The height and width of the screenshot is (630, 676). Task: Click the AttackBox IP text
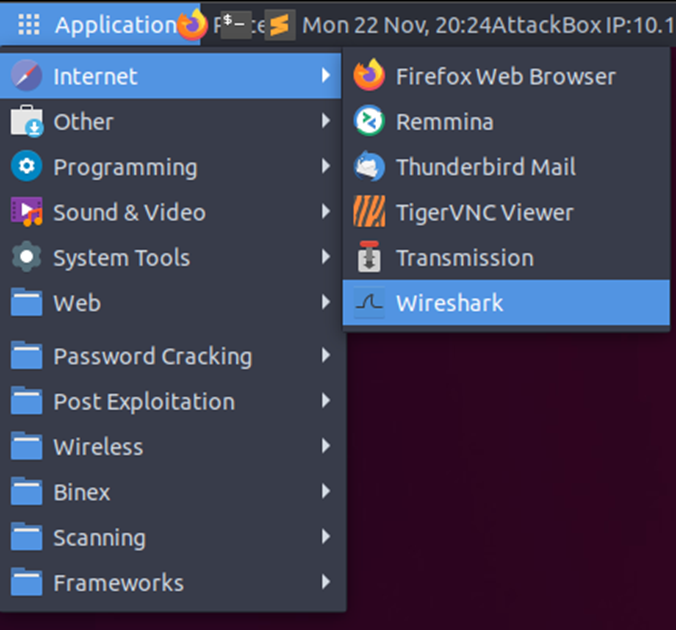point(583,25)
